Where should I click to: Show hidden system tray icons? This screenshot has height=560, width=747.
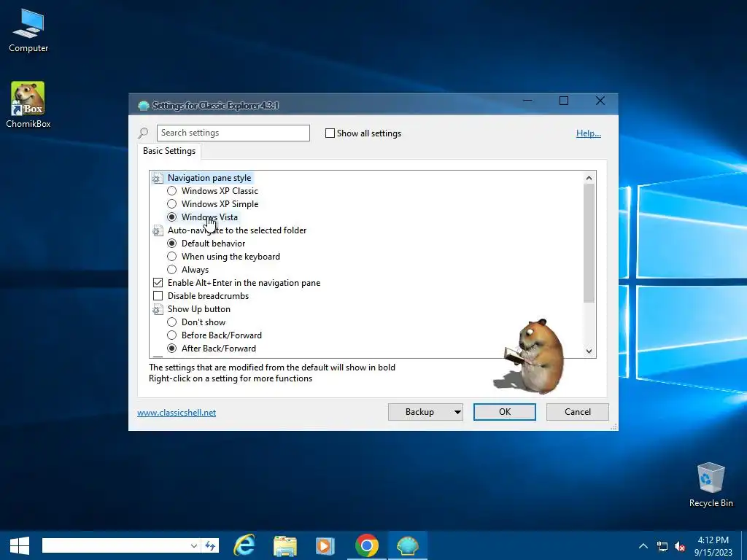point(643,546)
